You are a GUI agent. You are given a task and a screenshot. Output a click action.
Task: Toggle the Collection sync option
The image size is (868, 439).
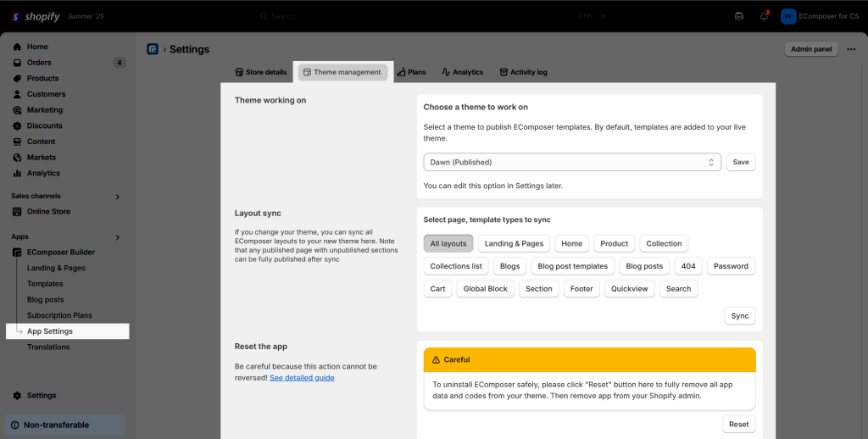point(664,243)
